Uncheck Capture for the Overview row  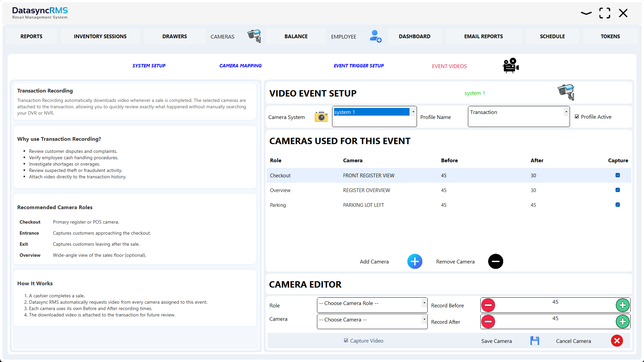[618, 190]
